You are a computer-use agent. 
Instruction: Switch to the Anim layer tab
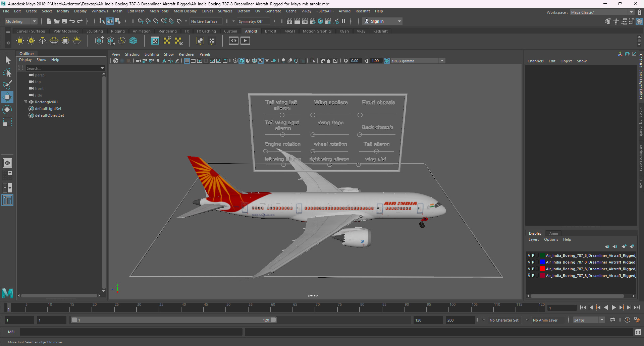[x=553, y=233]
